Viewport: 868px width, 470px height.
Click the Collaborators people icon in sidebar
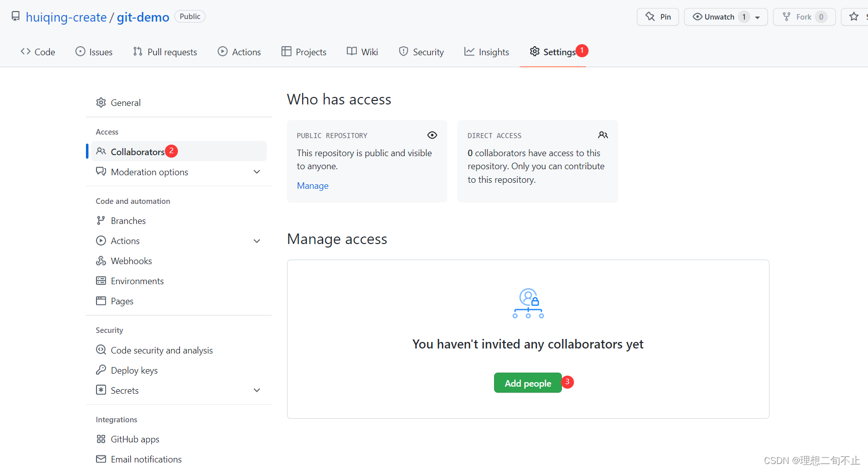101,151
